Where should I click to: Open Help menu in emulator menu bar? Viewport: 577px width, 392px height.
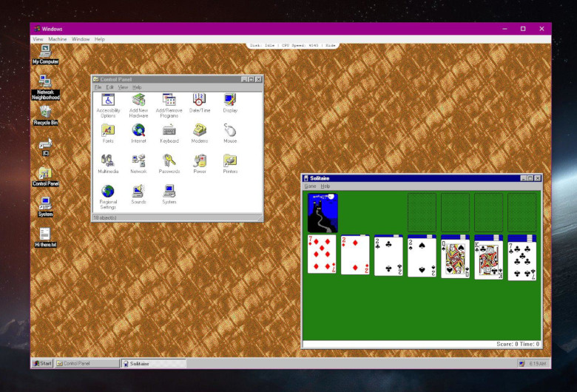coord(99,39)
